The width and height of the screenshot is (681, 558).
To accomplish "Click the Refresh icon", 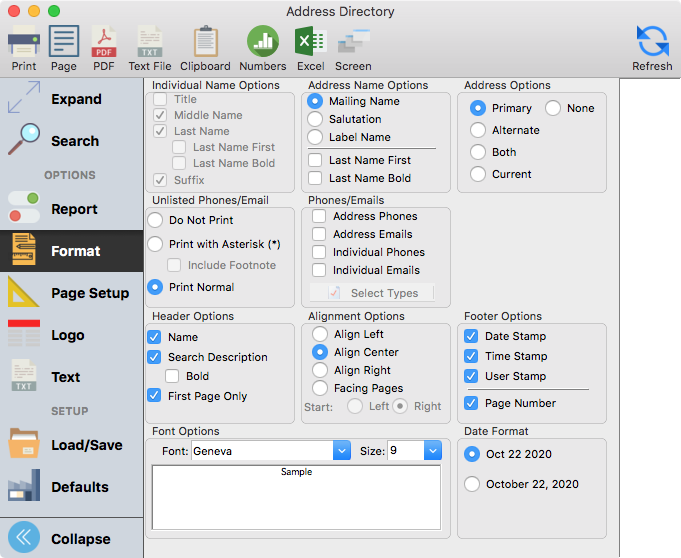I will (x=652, y=46).
